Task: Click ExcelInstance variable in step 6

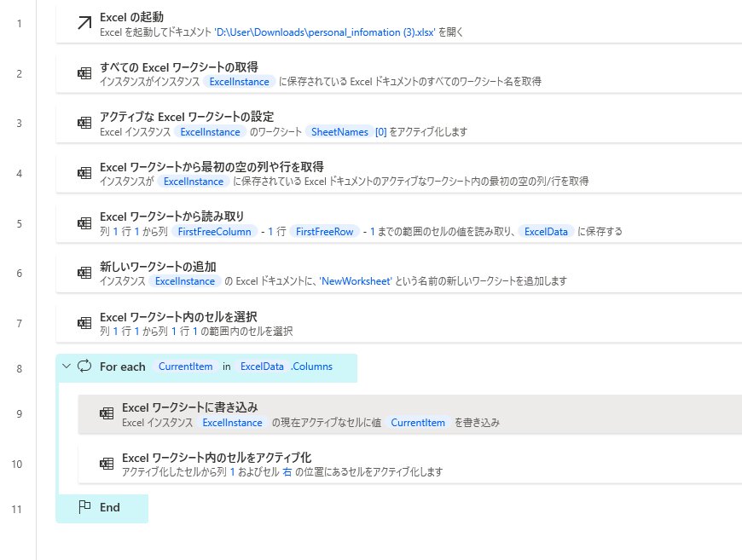Action: pos(184,281)
